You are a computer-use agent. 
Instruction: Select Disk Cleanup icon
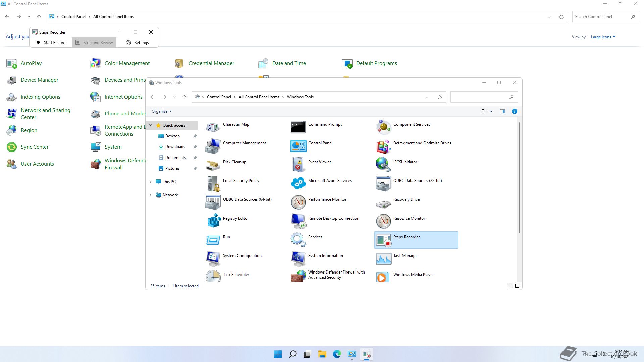point(213,165)
